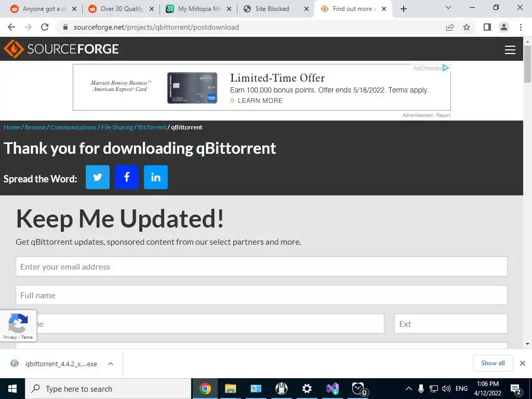Click the page vertical scrollbar

527,64
